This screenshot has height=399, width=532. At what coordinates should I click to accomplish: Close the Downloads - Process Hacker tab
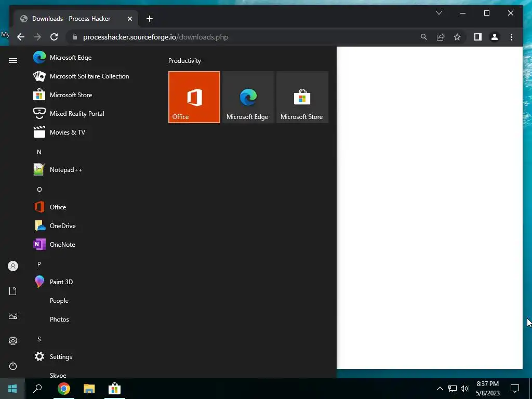[129, 19]
